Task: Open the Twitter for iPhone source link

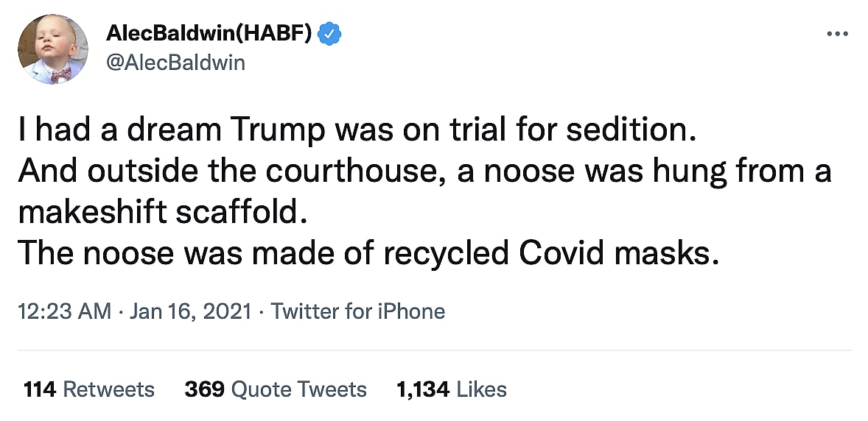Action: (358, 311)
